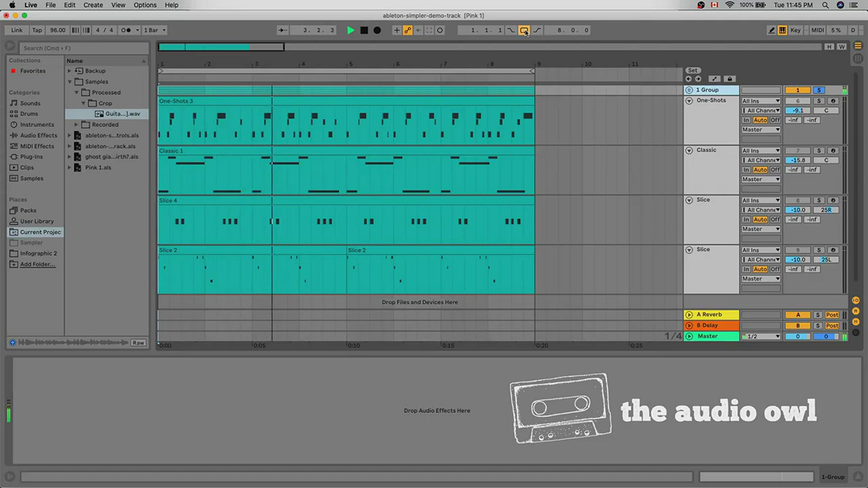Click Add Folder in Places
Viewport: 868px width, 488px height.
tap(38, 264)
